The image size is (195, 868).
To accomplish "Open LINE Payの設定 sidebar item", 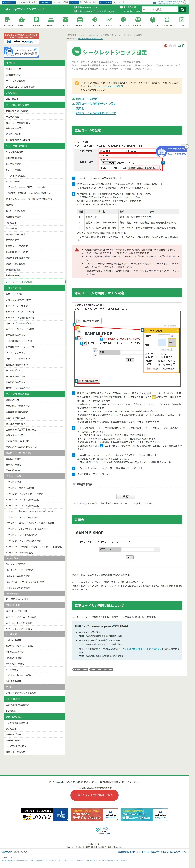I will click(x=34, y=640).
